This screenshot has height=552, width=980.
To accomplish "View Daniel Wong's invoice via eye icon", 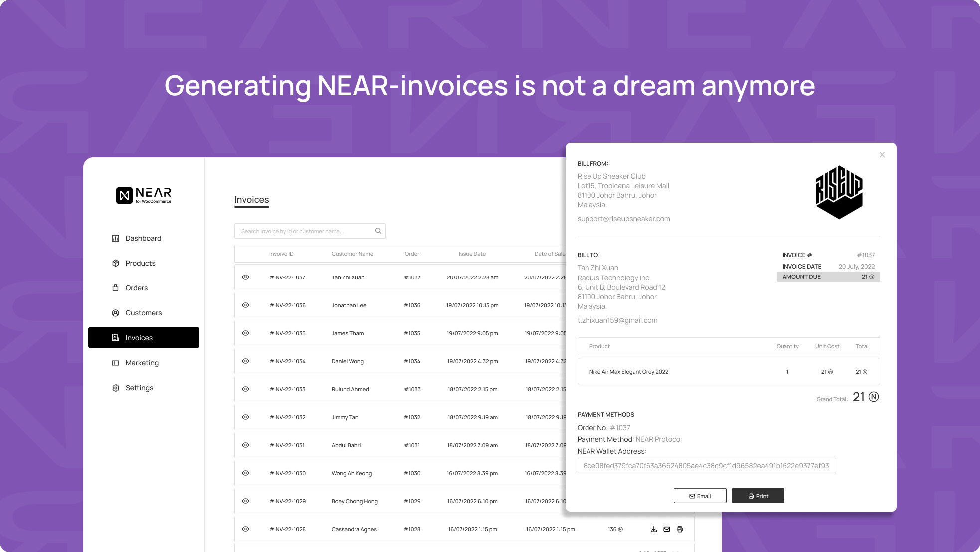I will (246, 361).
